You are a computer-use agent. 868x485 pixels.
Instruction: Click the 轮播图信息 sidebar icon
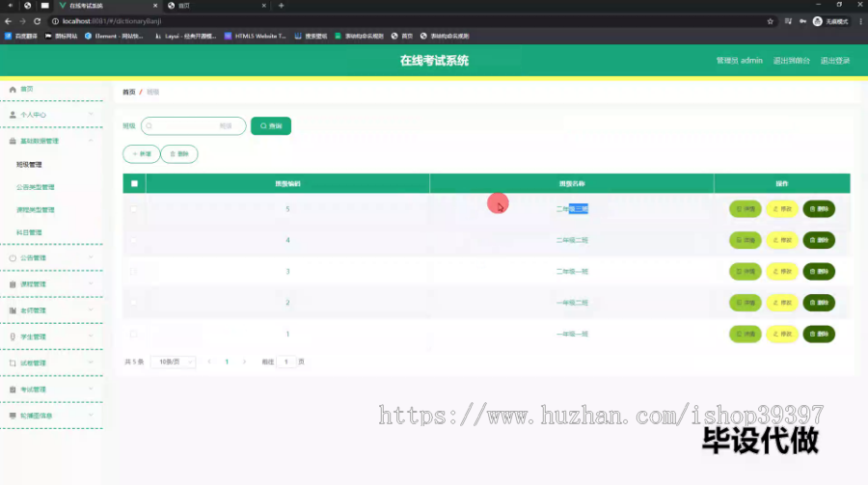13,416
